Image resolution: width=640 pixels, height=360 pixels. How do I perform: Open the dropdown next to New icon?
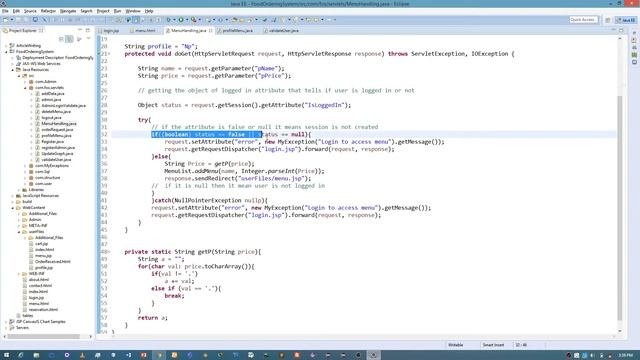tap(11, 20)
